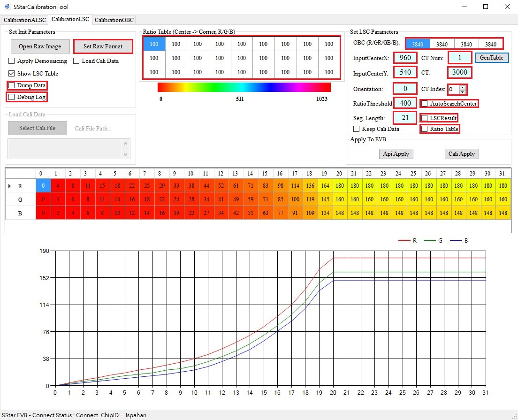Toggle the Ratio Table checkbox
This screenshot has height=420, width=518.
click(x=424, y=129)
